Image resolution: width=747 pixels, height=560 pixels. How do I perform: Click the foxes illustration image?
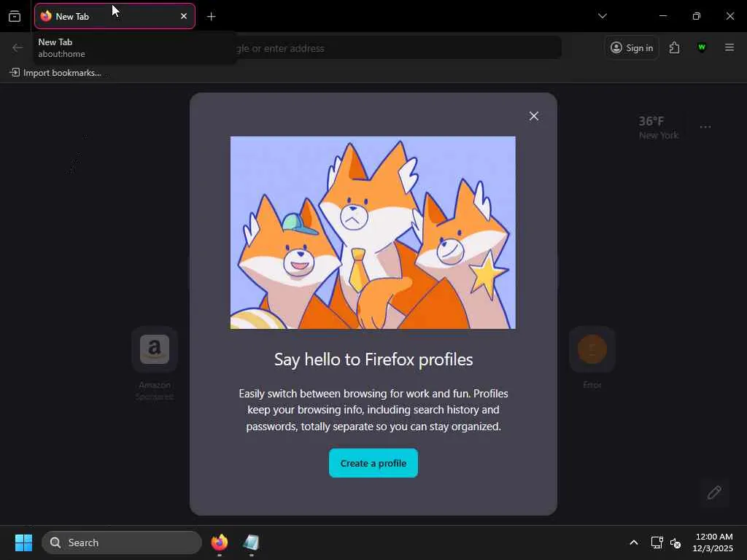pyautogui.click(x=373, y=233)
